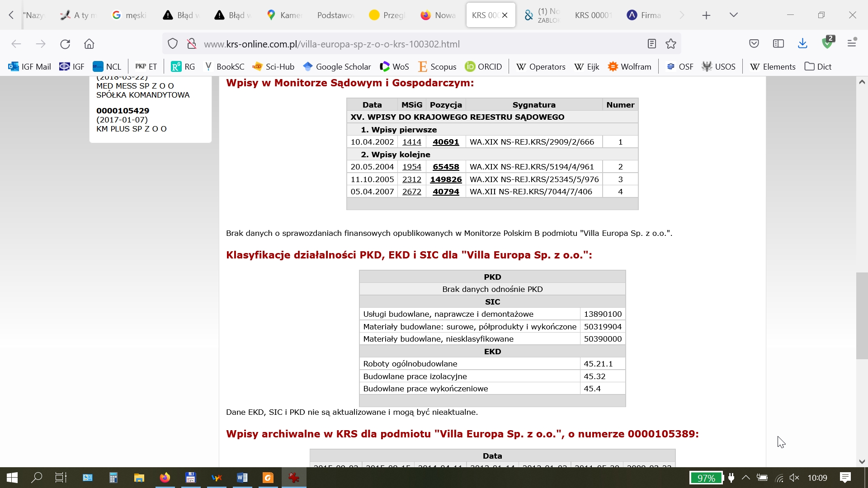
Task: Save page to Pocket
Action: 754,44
